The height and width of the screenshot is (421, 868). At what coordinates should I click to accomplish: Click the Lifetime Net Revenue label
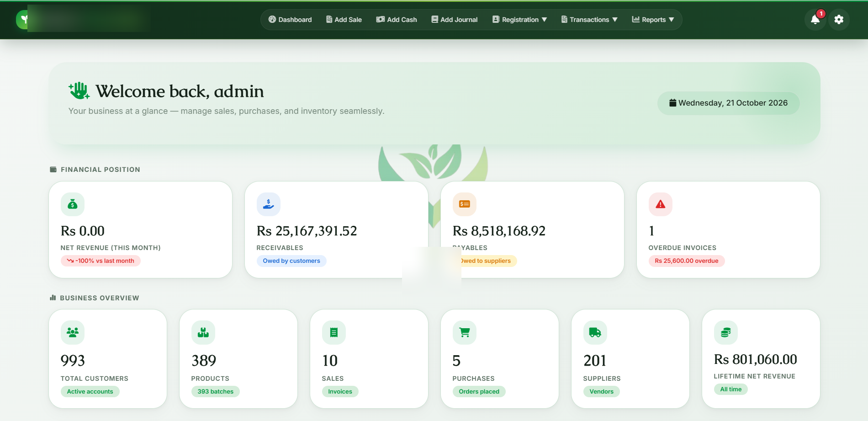click(755, 376)
